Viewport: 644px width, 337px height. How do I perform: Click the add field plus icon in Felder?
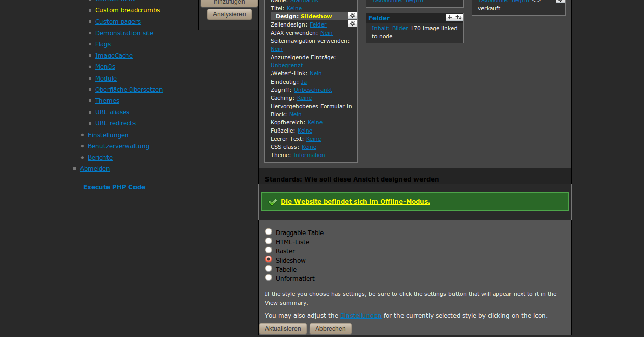point(449,18)
